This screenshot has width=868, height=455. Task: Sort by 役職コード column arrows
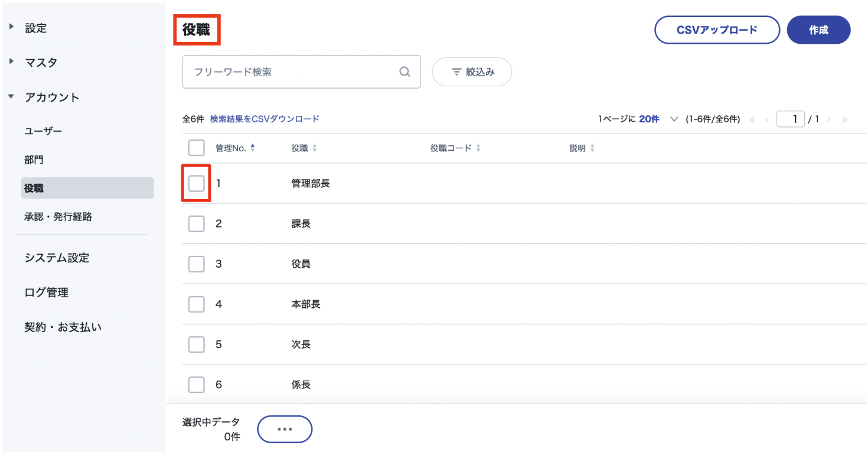click(478, 148)
